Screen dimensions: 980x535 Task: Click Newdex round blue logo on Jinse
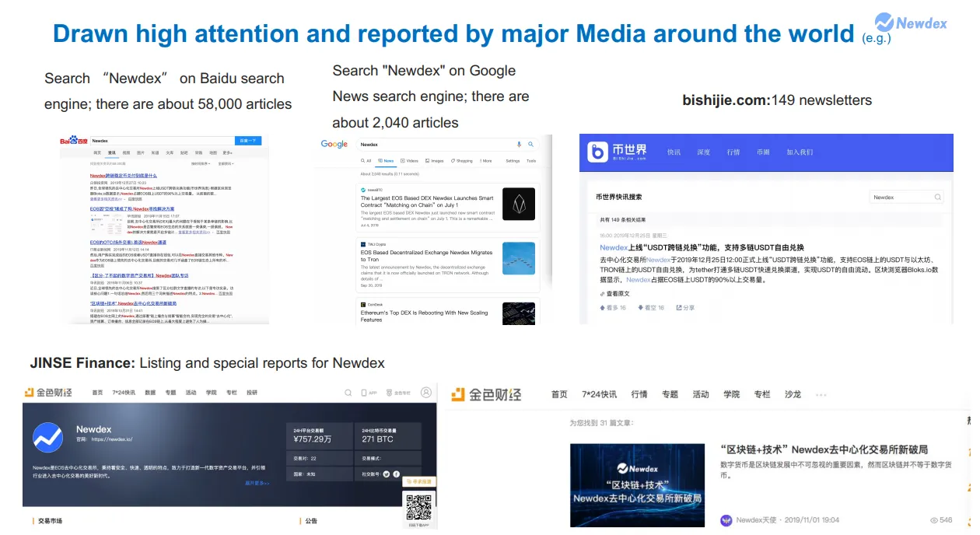click(x=47, y=437)
